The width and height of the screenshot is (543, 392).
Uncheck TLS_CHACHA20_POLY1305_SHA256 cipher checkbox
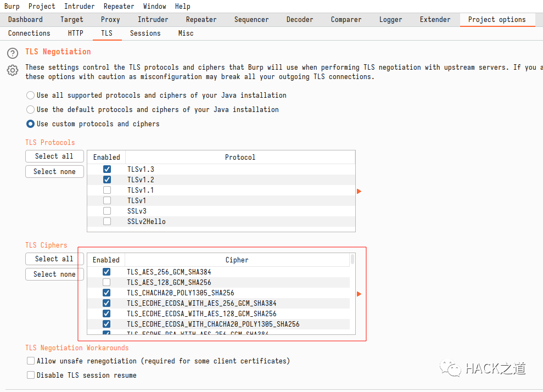(x=107, y=293)
